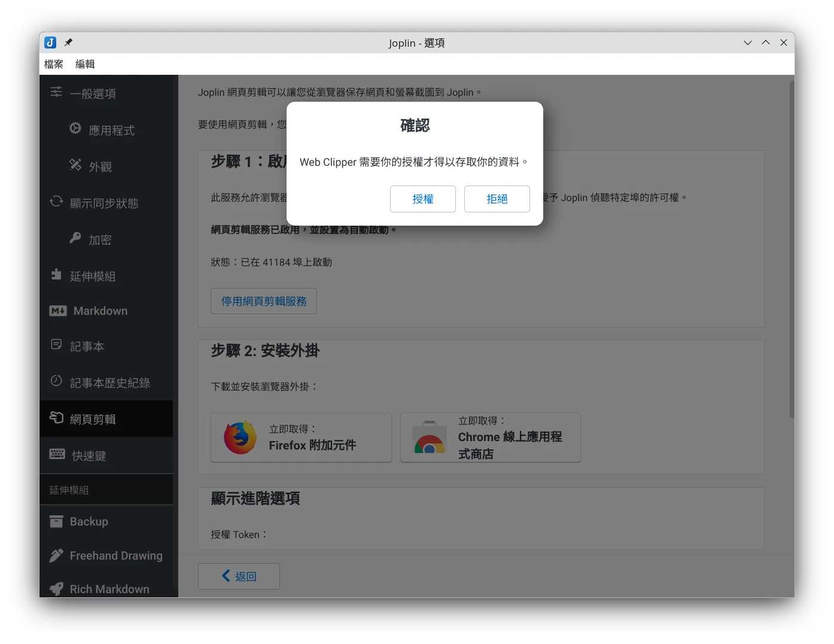Click the Chrome web store logo icon

click(430, 438)
